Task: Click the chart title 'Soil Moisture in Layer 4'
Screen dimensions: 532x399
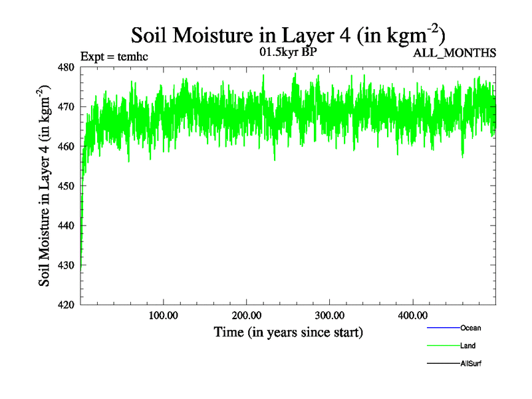Action: (x=288, y=35)
